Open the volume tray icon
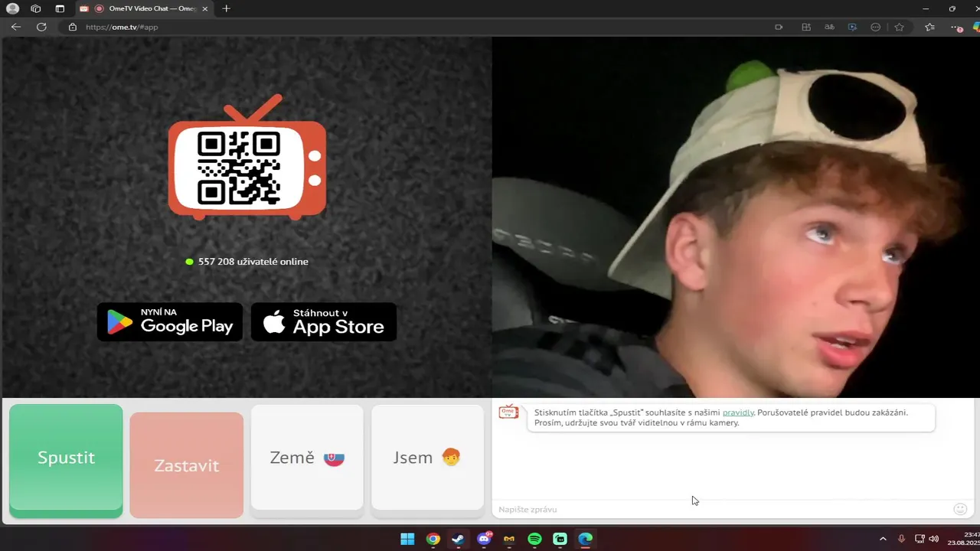Viewport: 980px width, 551px height. [x=933, y=539]
